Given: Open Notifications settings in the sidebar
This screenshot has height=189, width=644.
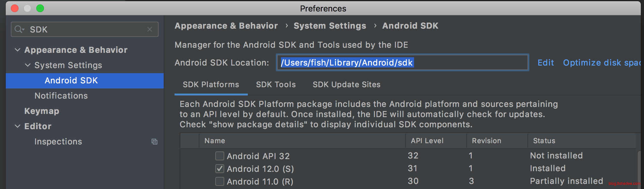Looking at the screenshot, I should [x=61, y=96].
